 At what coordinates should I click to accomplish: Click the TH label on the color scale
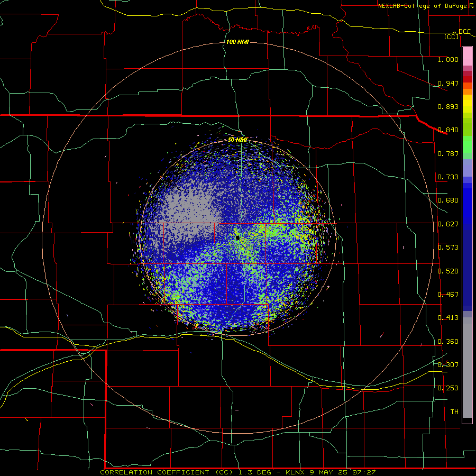tap(454, 412)
